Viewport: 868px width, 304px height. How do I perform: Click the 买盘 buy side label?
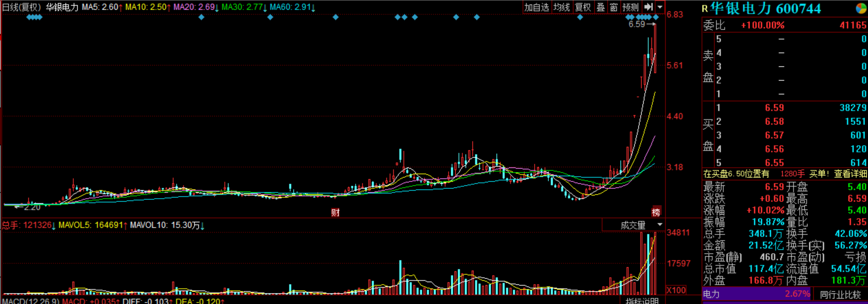708,135
